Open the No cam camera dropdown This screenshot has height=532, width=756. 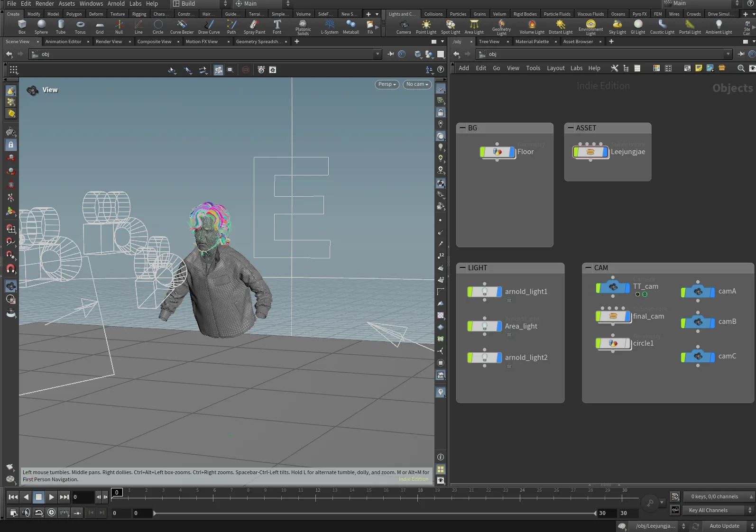(x=417, y=84)
